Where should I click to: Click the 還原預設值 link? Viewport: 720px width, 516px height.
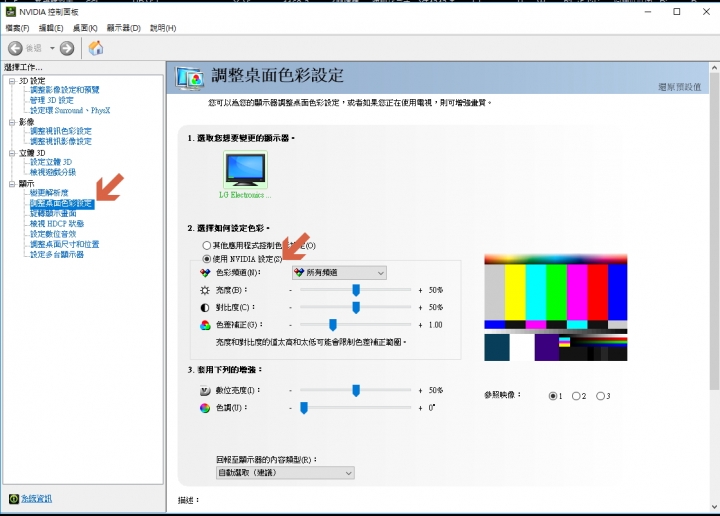680,87
